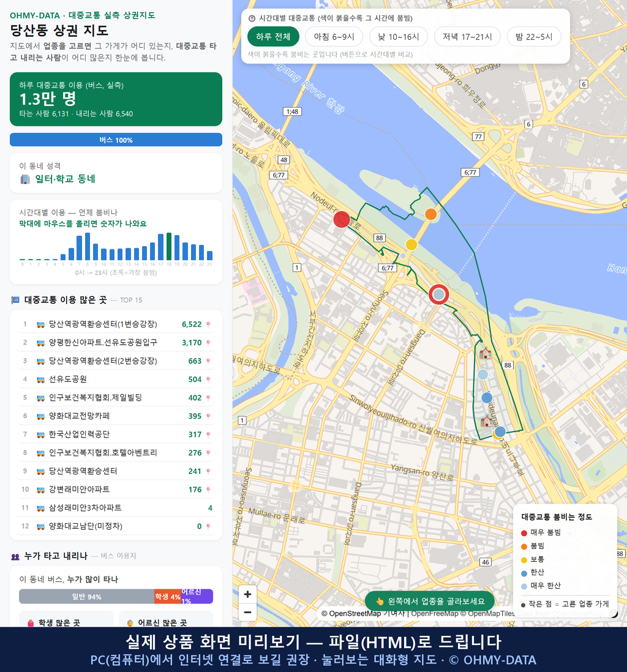Click the 당산동 상권 지도 title

59,31
